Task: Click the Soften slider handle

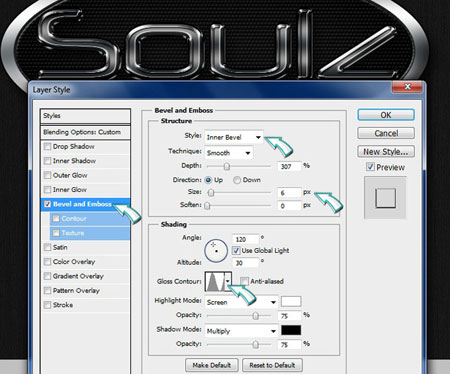Action: pyautogui.click(x=207, y=206)
